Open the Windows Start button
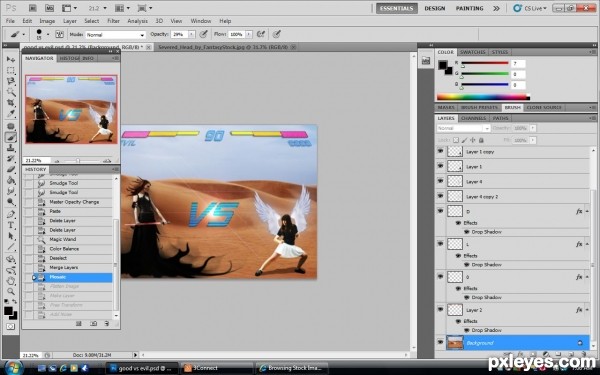 coord(13,368)
